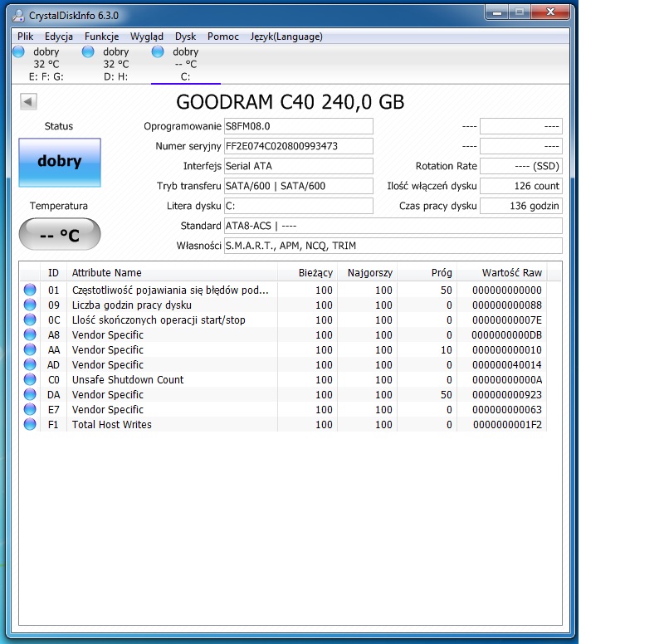Screen dimensions: 664x644
Task: Open the Funkcje menu
Action: click(x=101, y=37)
